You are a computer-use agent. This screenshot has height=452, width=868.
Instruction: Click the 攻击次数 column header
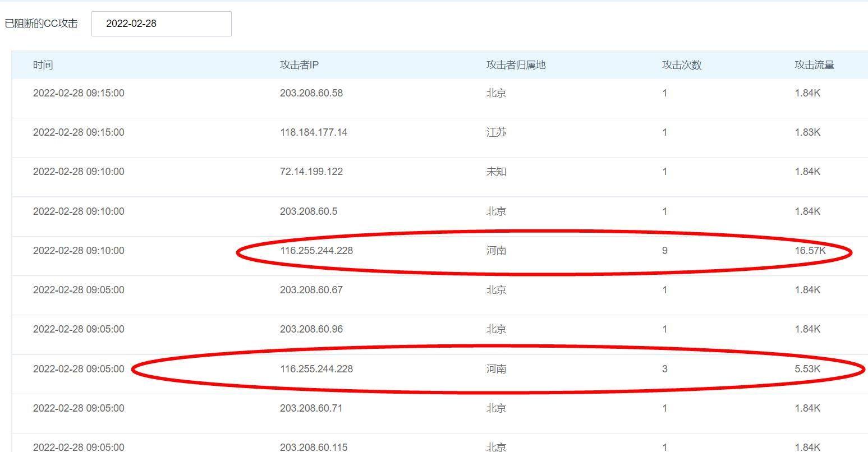click(682, 65)
